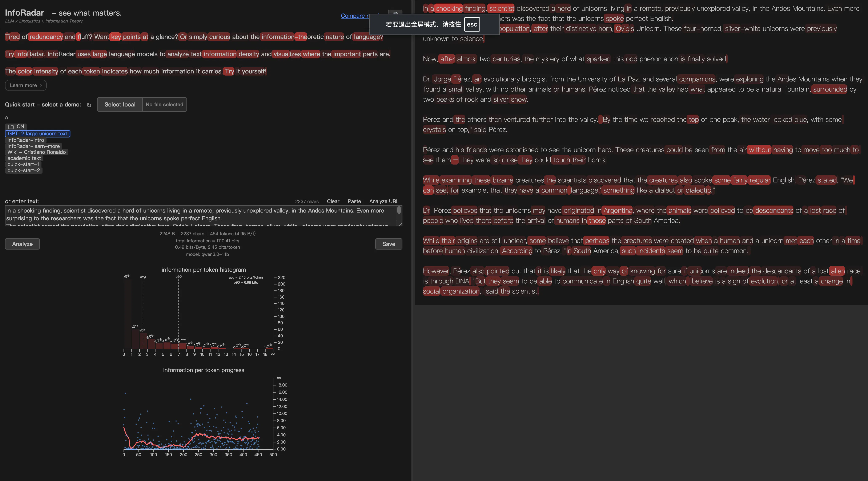Click the 'bizarre' token in the analysis
The image size is (868, 481).
[x=503, y=180]
